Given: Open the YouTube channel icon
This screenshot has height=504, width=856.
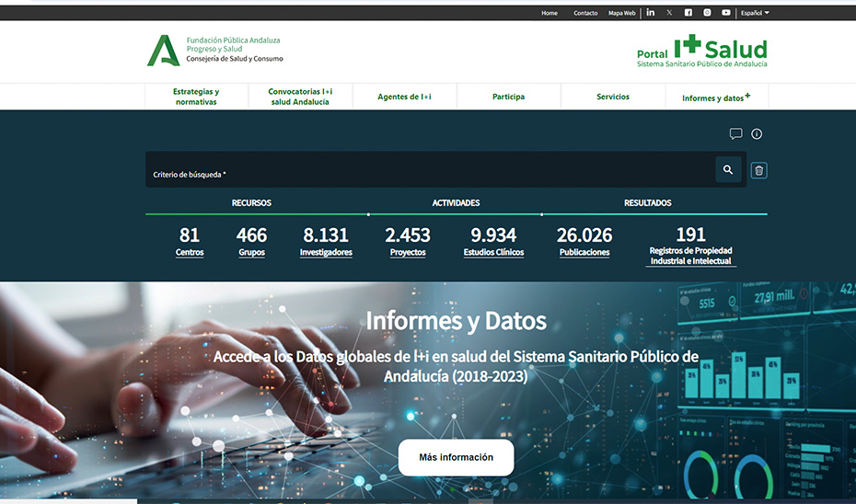Looking at the screenshot, I should pos(726,13).
